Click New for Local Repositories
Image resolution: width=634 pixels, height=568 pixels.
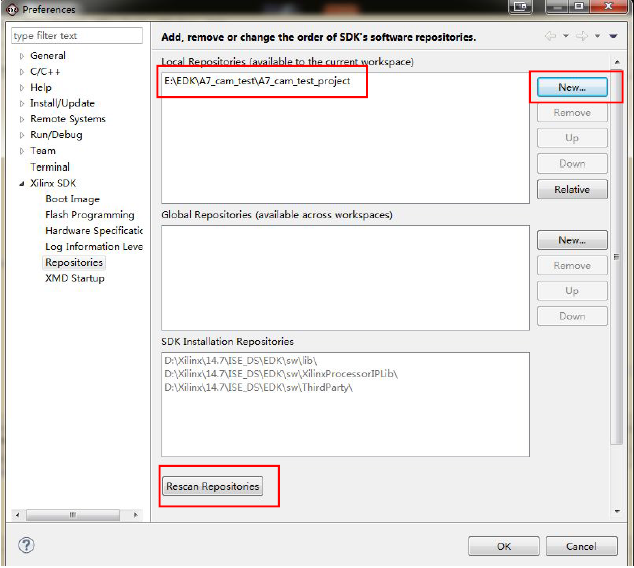pos(572,88)
